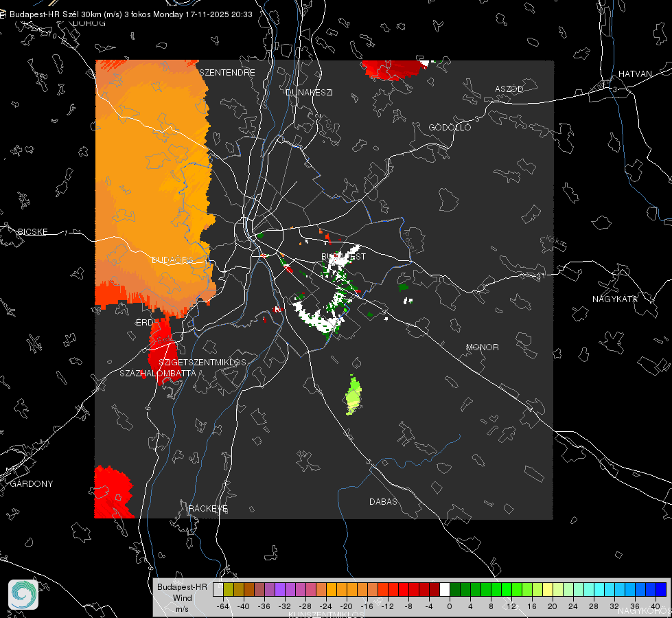This screenshot has height=618, width=672.
Task: Click the GÁRDONY city label
Action: tap(32, 484)
